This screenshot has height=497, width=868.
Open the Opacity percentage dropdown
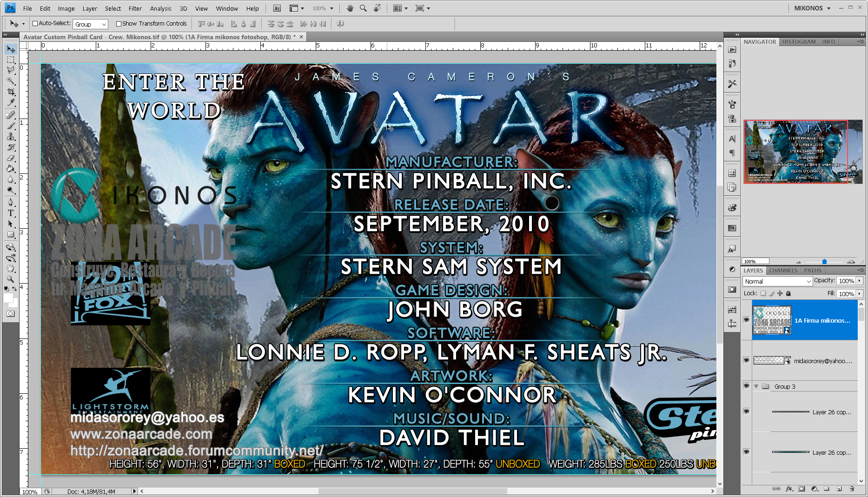click(860, 281)
